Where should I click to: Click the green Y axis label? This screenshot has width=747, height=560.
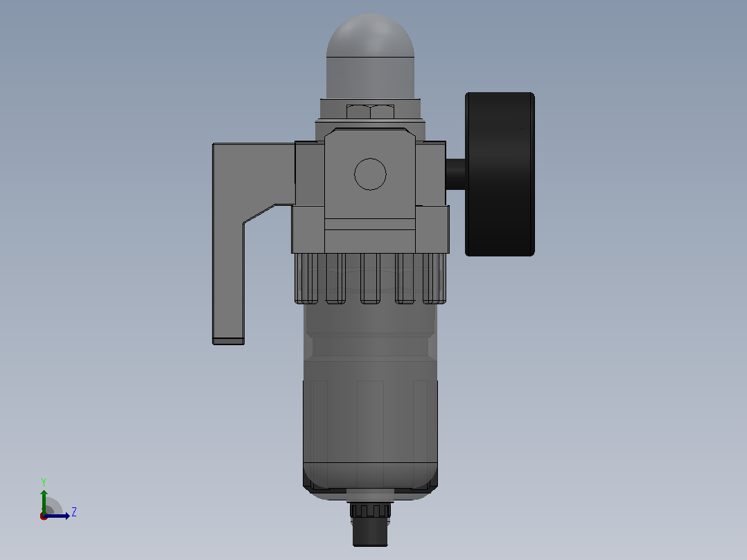coord(44,482)
